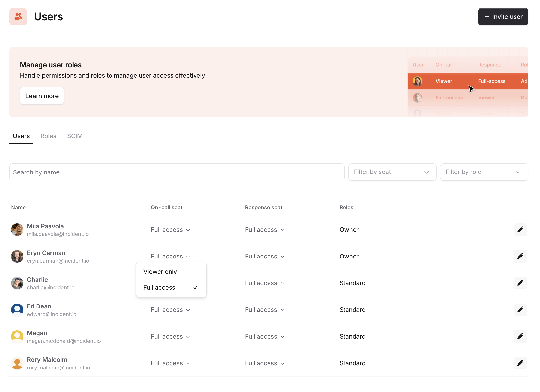540x392 pixels.
Task: Switch to the Roles tab
Action: pos(48,136)
